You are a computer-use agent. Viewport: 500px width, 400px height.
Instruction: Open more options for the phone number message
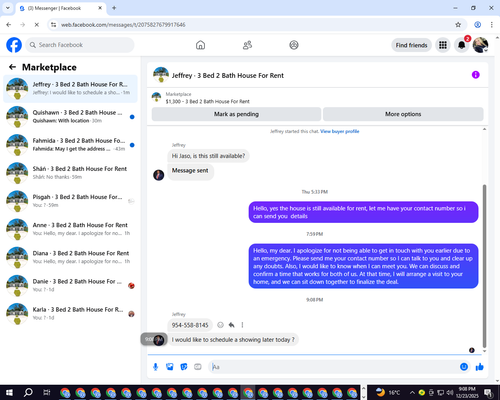(242, 325)
